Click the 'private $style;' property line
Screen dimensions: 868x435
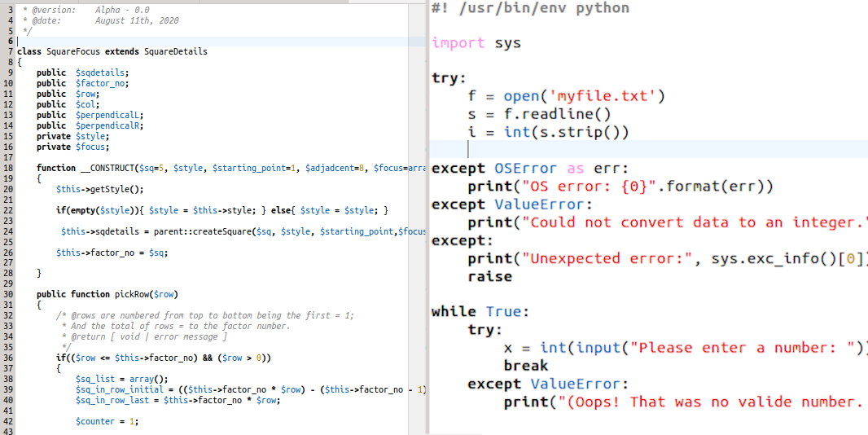point(73,136)
